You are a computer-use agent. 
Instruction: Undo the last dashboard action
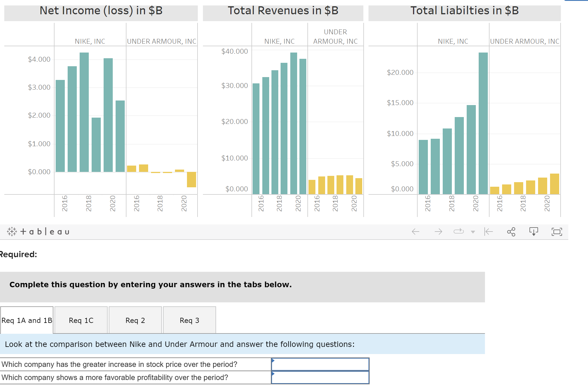tap(415, 231)
